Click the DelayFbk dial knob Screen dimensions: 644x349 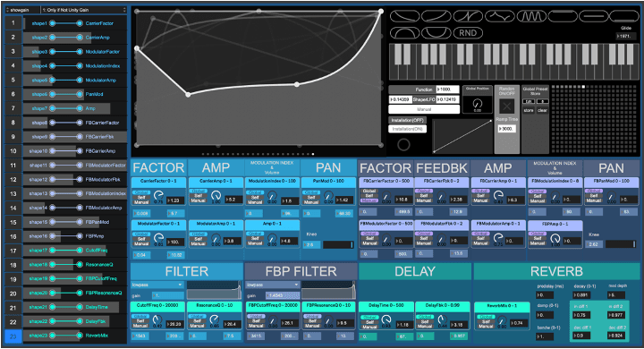[442, 319]
